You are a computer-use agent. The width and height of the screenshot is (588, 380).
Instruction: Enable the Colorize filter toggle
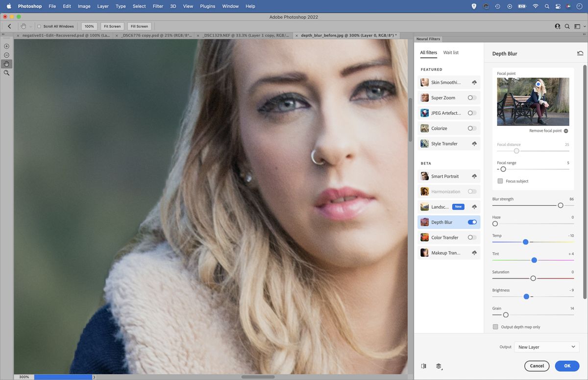(471, 128)
